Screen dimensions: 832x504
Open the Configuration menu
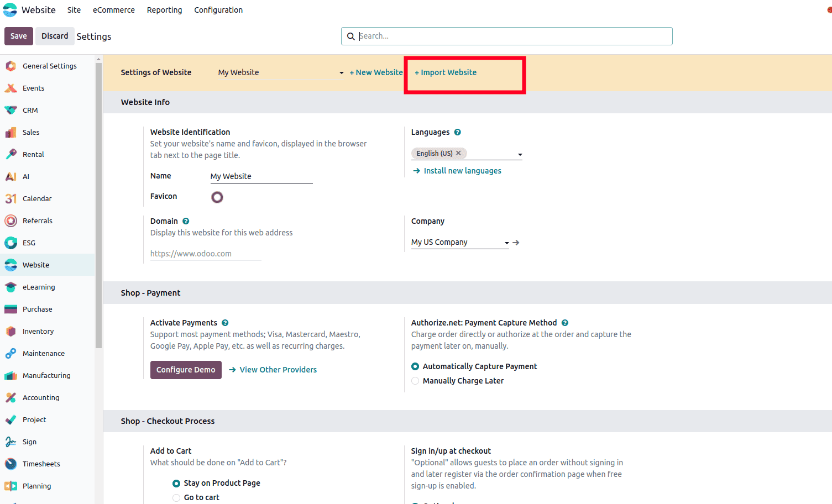point(218,9)
